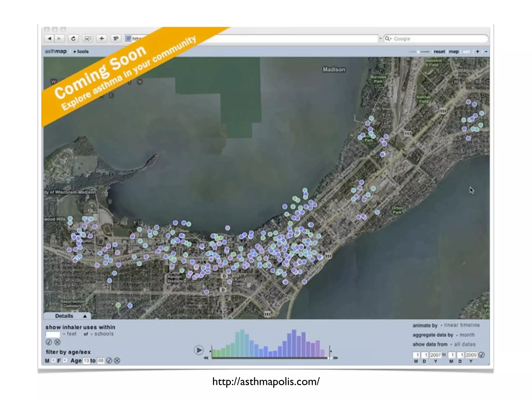Toggle the F sex filter checkbox

tap(65, 360)
